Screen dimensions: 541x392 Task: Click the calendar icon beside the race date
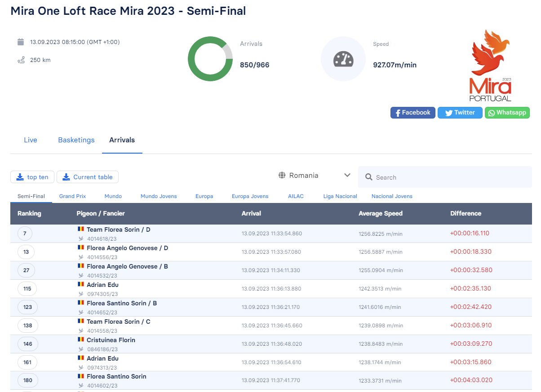click(21, 42)
